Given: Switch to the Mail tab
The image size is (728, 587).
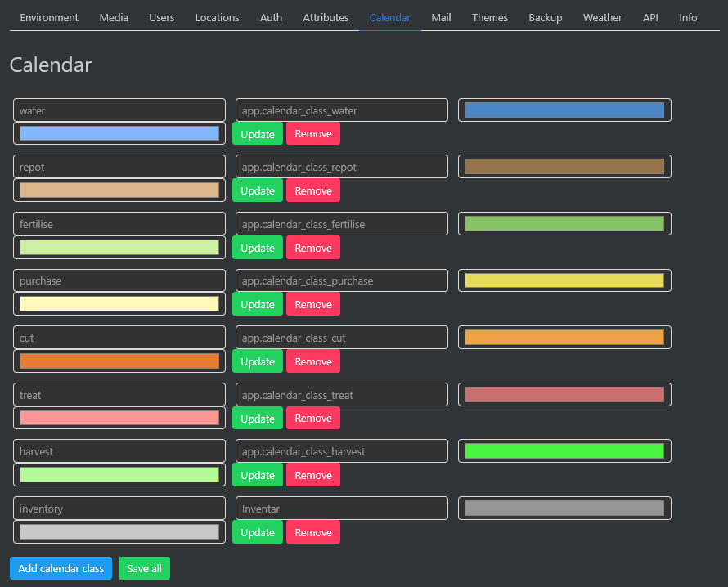Looking at the screenshot, I should (440, 17).
